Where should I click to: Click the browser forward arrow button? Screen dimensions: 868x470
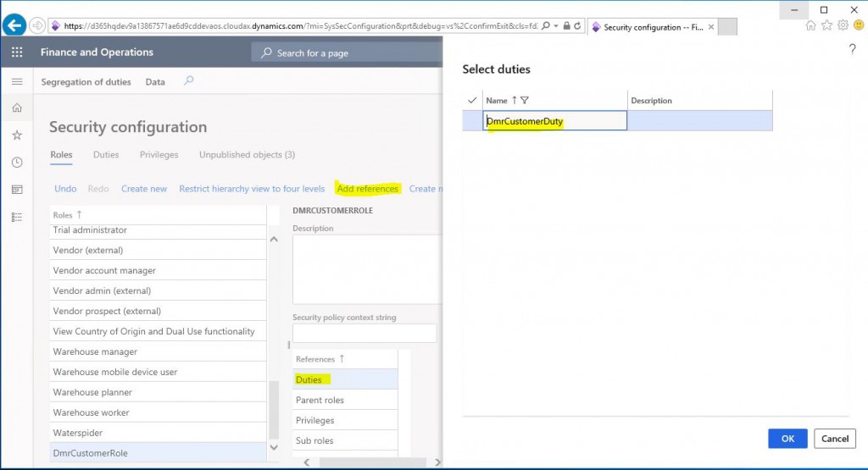point(37,25)
